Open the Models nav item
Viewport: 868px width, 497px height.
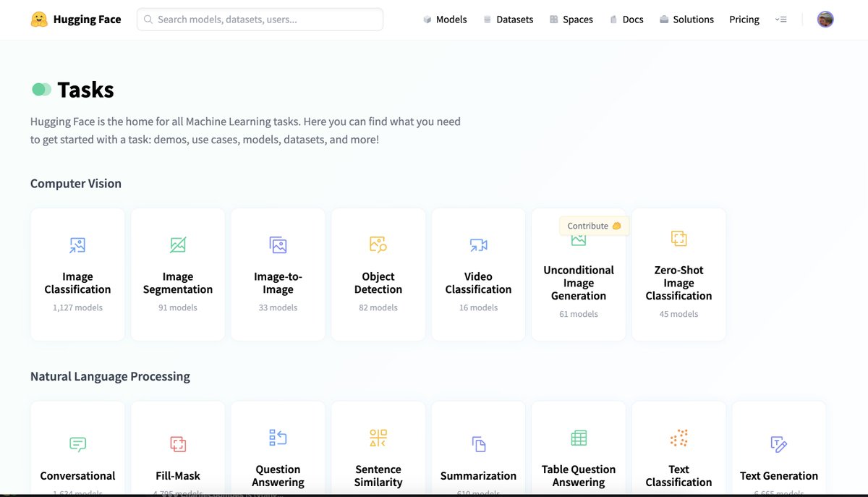(x=445, y=20)
